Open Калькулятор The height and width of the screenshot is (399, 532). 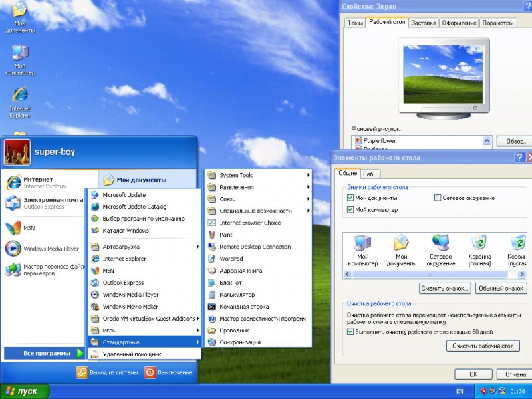(258, 295)
